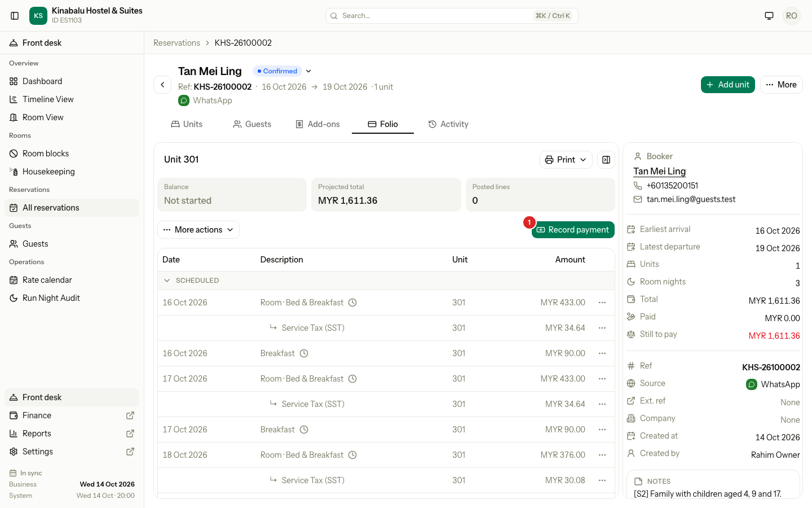Click the Still to pay amount MYR 1,611.36

(x=774, y=336)
